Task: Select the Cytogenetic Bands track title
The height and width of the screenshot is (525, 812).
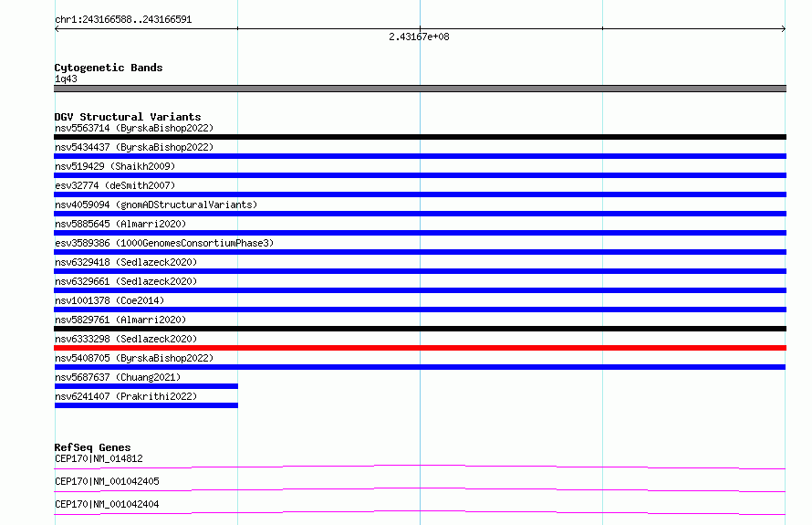Action: (109, 68)
